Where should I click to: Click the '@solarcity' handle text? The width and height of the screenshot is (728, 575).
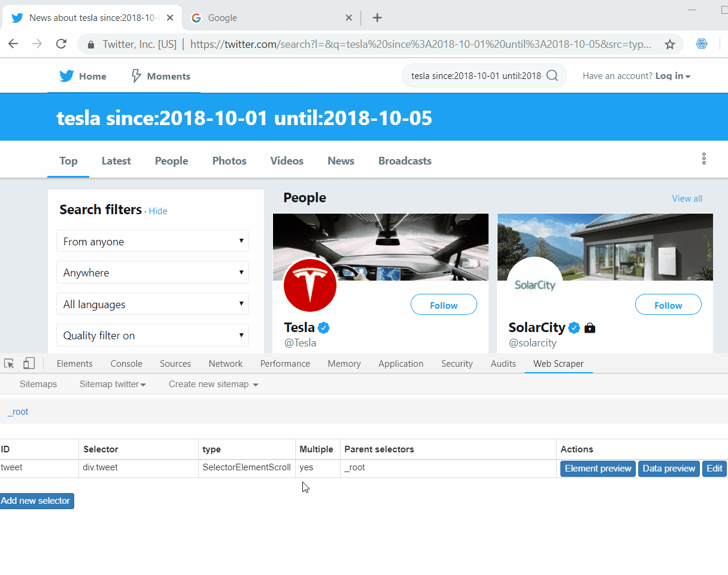[532, 343]
